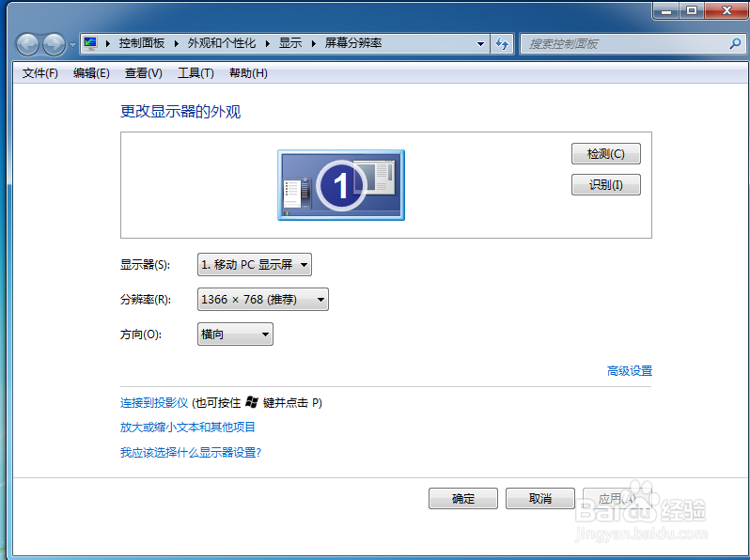Click the 识别(I) button
This screenshot has height=560, width=750.
click(x=605, y=184)
